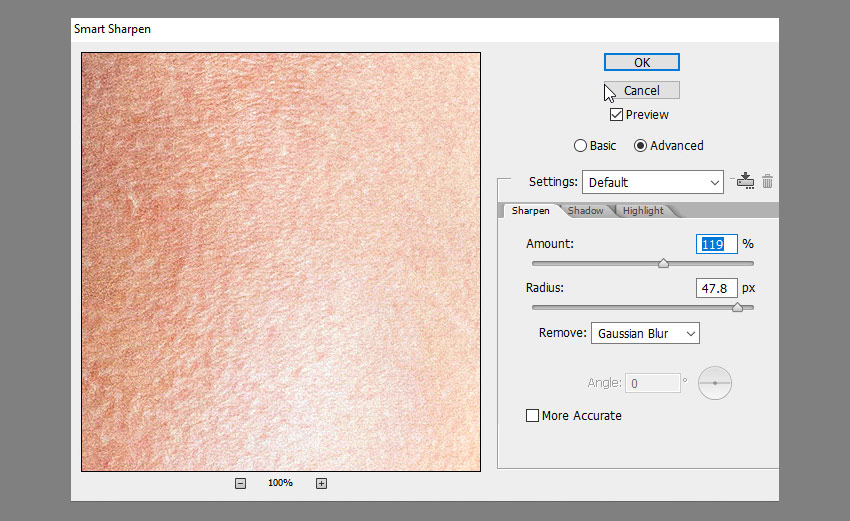Screen dimensions: 850x521
Task: Click the Radius px input field
Action: coord(717,288)
